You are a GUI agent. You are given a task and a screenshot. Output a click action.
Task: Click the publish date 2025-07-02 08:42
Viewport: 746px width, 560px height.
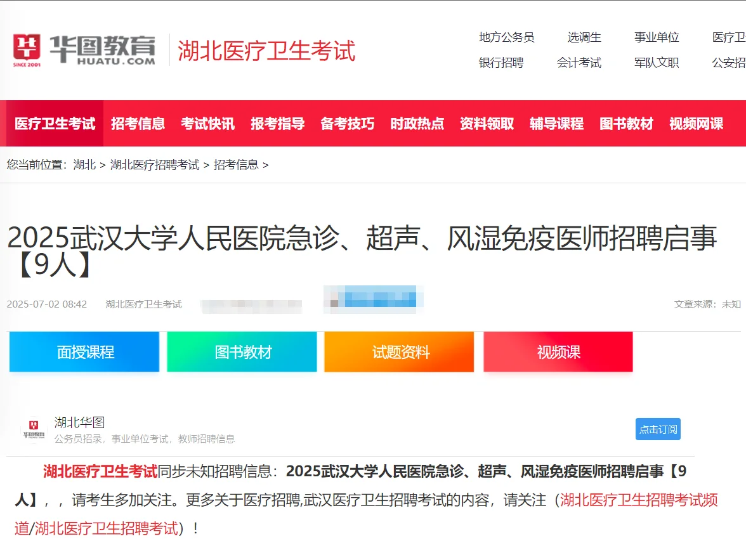click(x=47, y=304)
